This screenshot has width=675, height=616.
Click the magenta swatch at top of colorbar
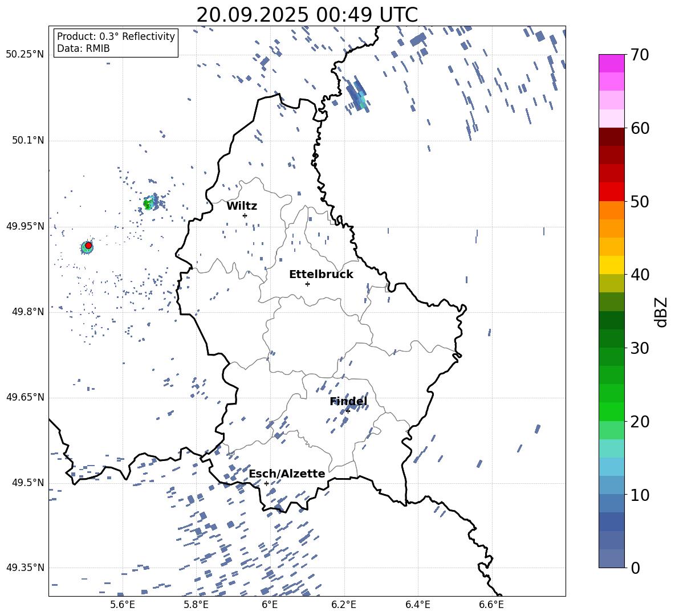(611, 63)
